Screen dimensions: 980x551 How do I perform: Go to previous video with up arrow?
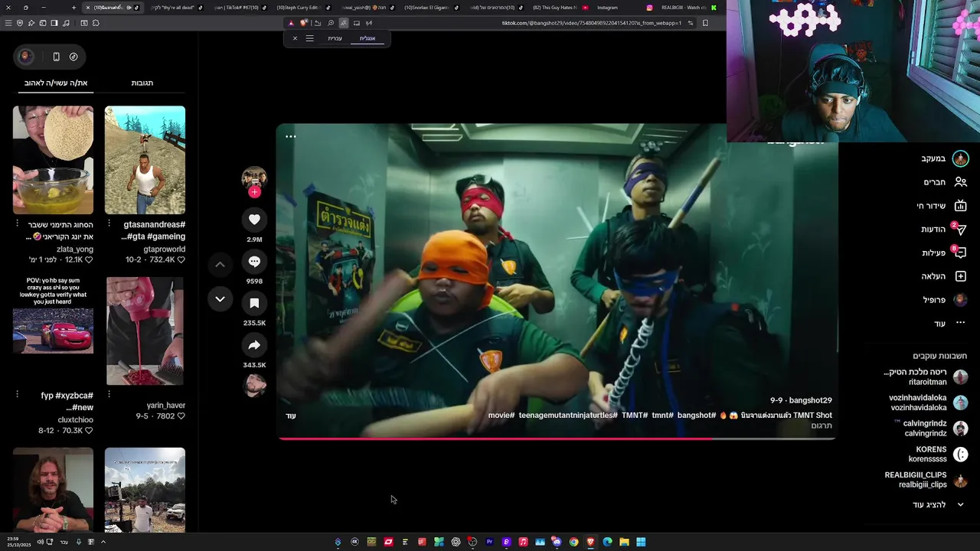click(220, 264)
